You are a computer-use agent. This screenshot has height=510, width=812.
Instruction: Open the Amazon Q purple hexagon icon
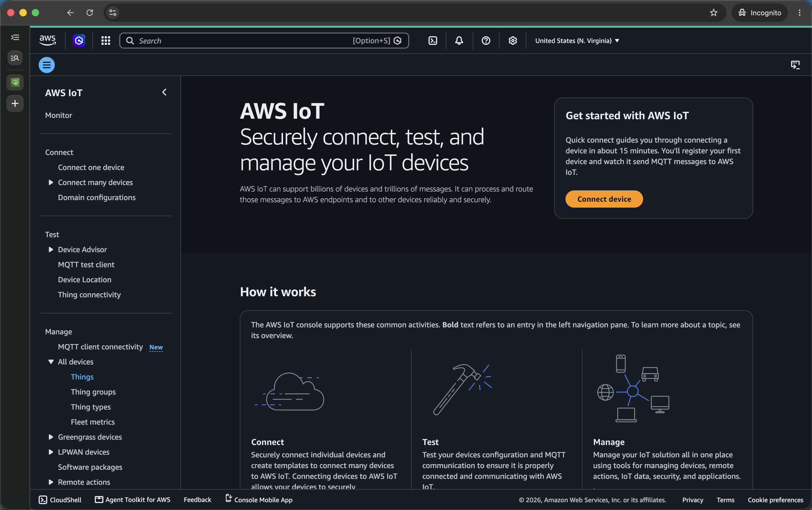[x=79, y=41]
